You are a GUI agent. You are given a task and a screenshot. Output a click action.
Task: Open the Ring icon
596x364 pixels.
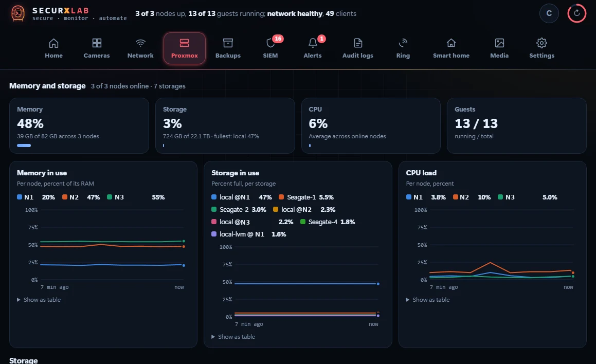pos(403,43)
